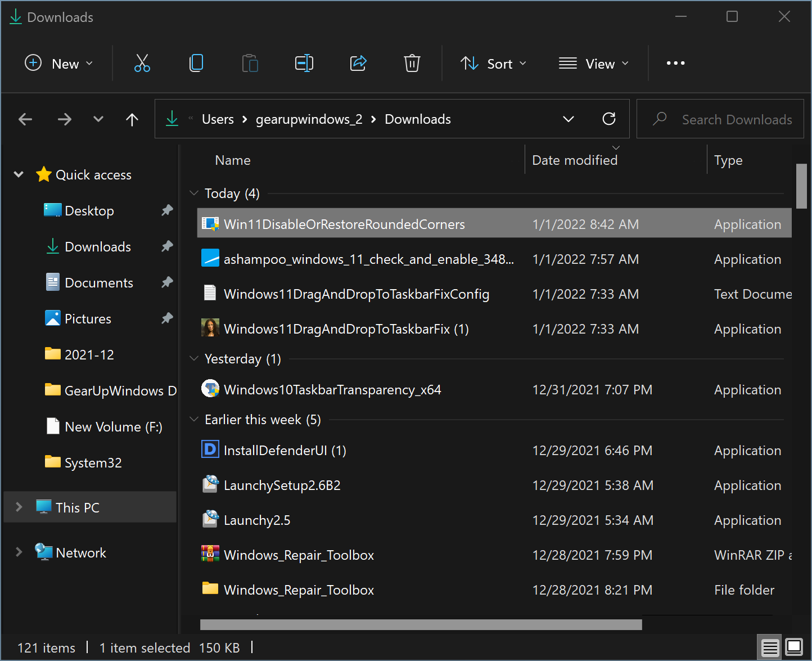Open the New dropdown menu

pos(59,64)
